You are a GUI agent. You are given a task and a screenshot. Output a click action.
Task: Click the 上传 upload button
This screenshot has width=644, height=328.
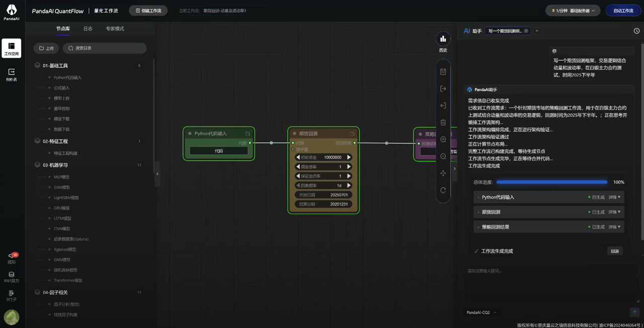click(x=46, y=48)
